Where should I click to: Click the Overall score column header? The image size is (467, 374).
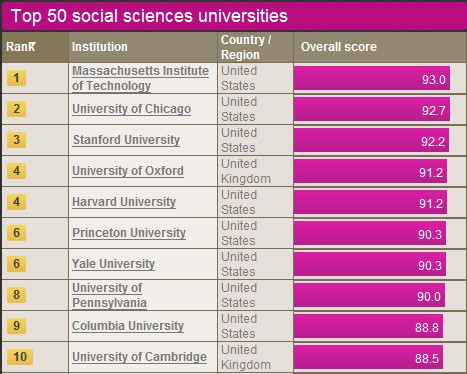(x=339, y=47)
